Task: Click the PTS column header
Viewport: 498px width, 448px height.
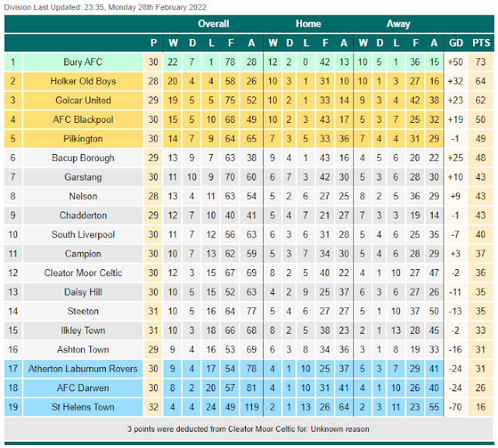Action: click(481, 43)
